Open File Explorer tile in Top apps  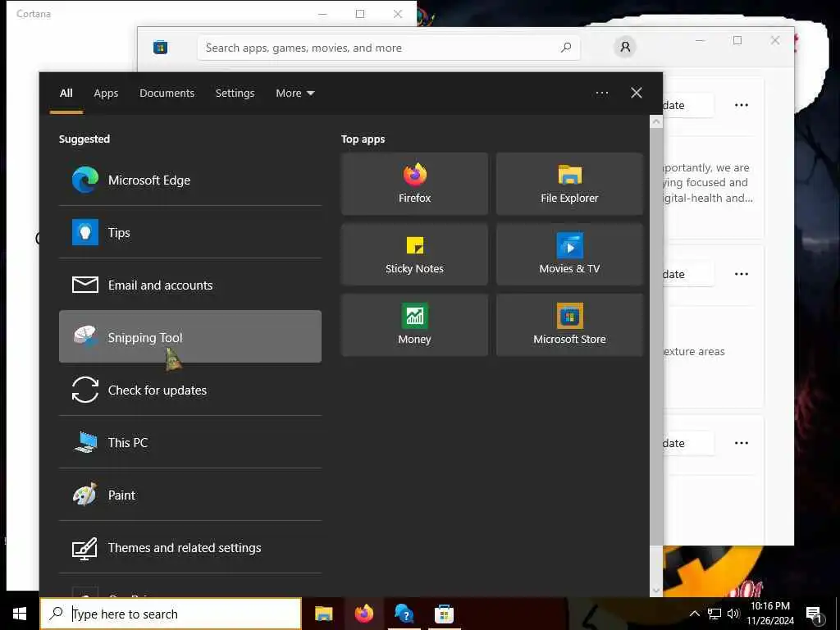[x=569, y=184]
